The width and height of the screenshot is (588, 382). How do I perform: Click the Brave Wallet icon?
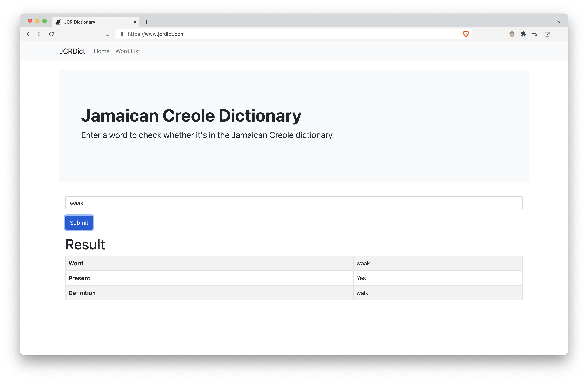tap(547, 34)
